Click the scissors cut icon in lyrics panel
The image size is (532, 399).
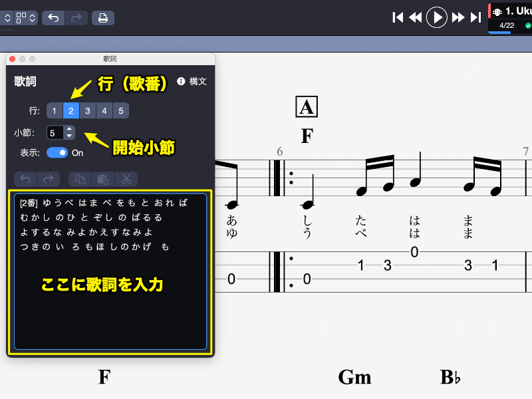click(x=125, y=178)
